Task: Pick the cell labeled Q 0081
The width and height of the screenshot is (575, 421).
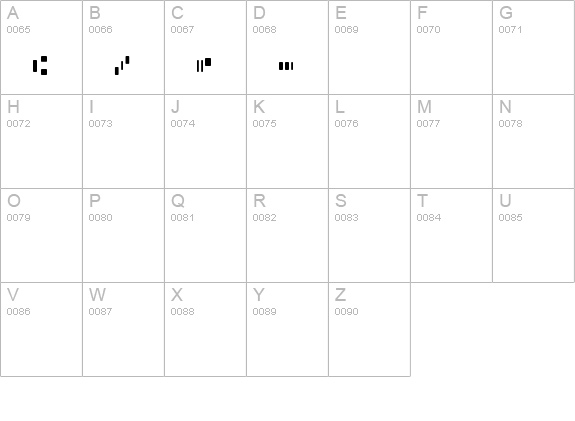Action: (205, 235)
